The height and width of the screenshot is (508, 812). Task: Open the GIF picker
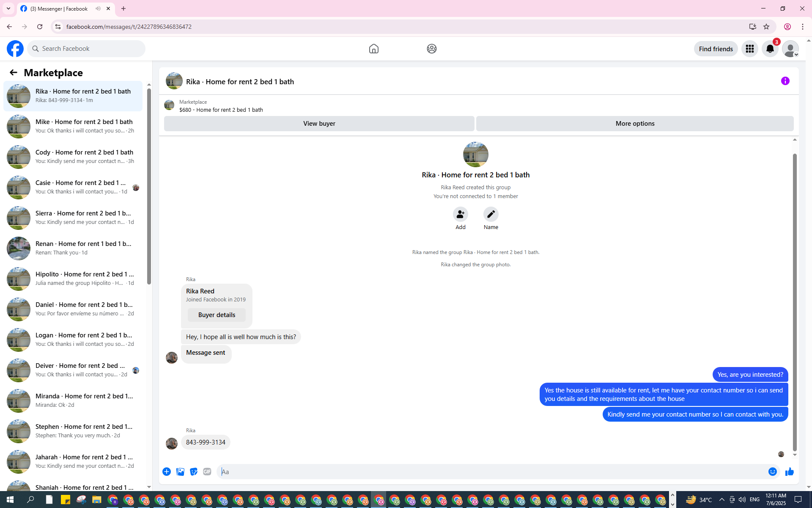207,472
